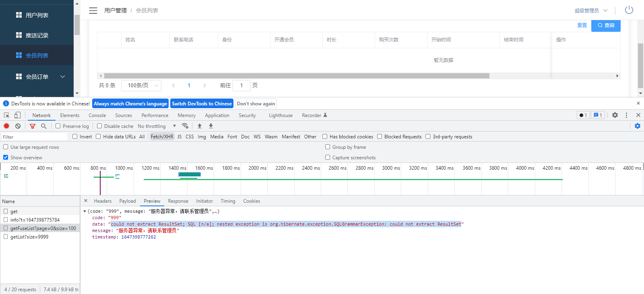
Task: Open DevTools settings gear
Action: pos(615,115)
